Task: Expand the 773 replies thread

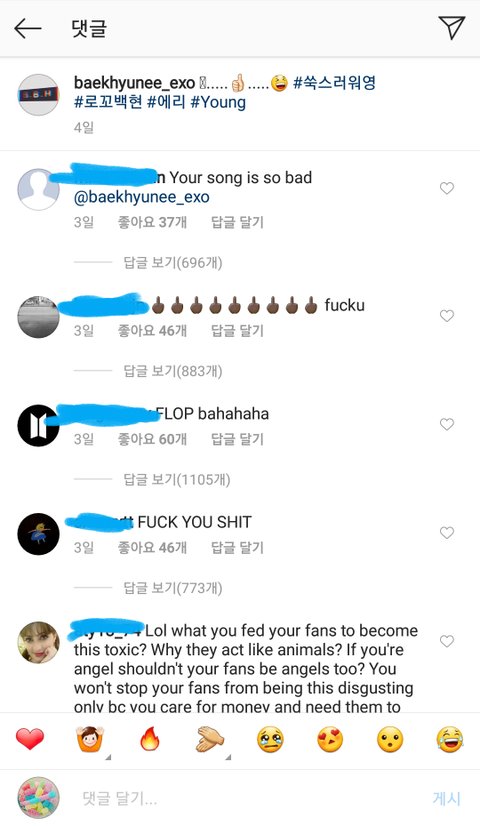Action: coord(173,588)
